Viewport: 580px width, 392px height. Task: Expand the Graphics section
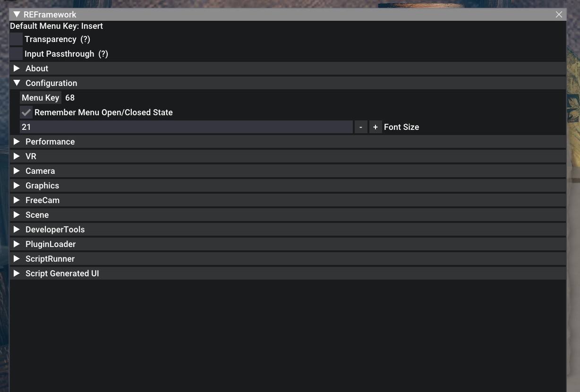click(288, 186)
